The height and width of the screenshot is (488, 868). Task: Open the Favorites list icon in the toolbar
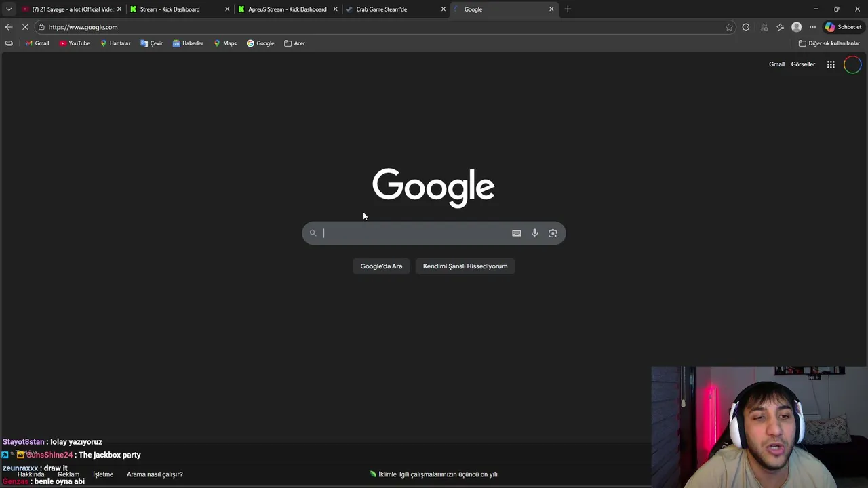[x=781, y=27]
